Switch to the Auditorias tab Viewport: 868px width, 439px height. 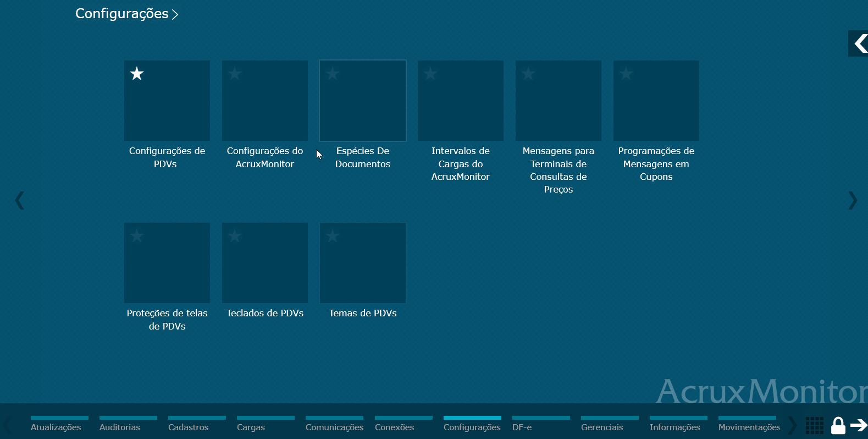tap(128, 424)
